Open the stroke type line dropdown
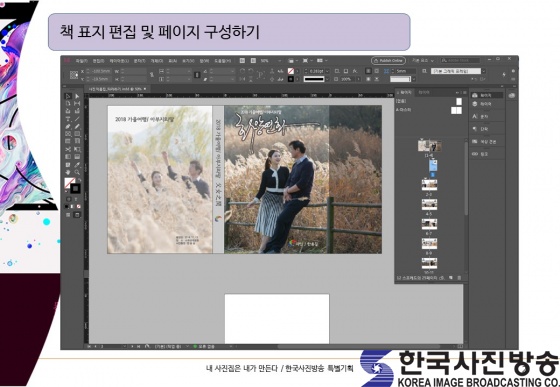The height and width of the screenshot is (387, 560). pos(327,79)
